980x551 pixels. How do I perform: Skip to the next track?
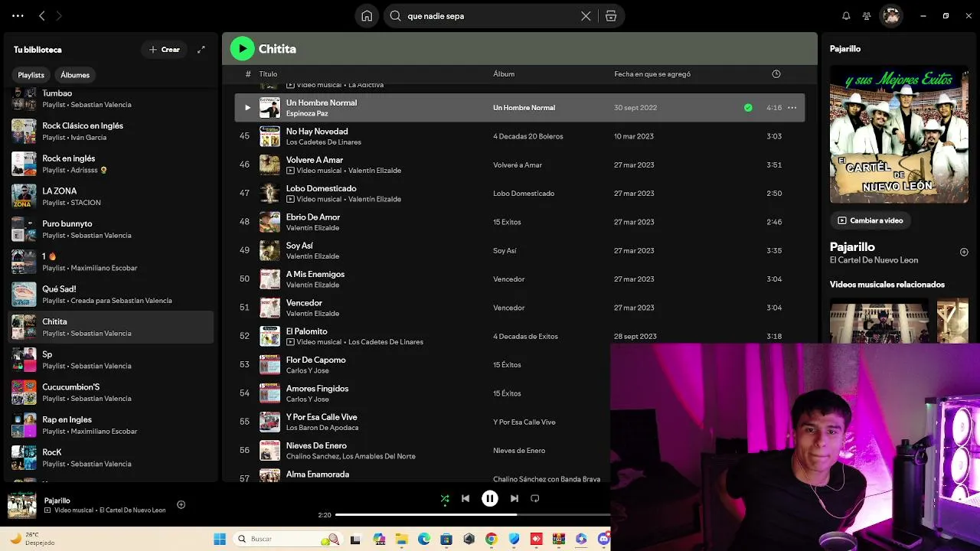pyautogui.click(x=514, y=499)
